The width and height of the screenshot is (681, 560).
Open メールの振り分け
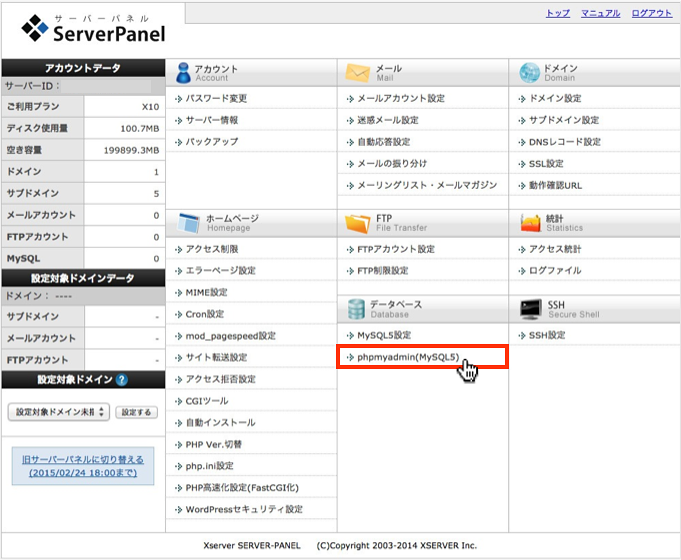(392, 164)
